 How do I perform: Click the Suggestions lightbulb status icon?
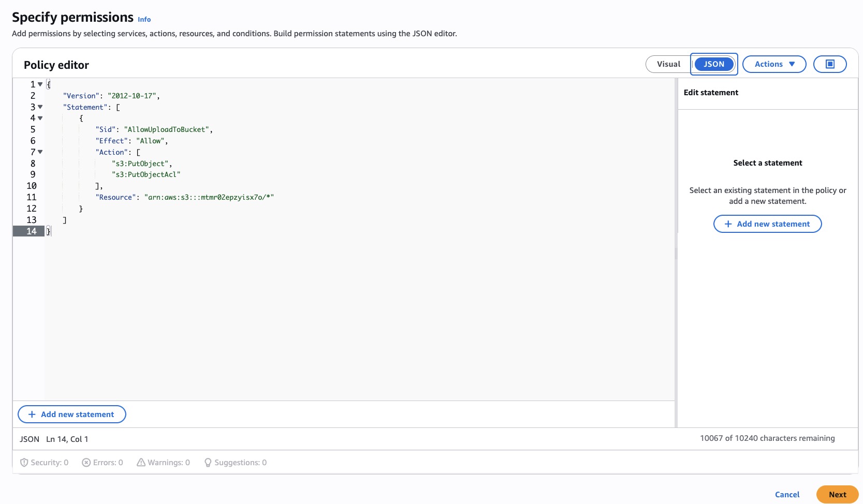click(208, 463)
